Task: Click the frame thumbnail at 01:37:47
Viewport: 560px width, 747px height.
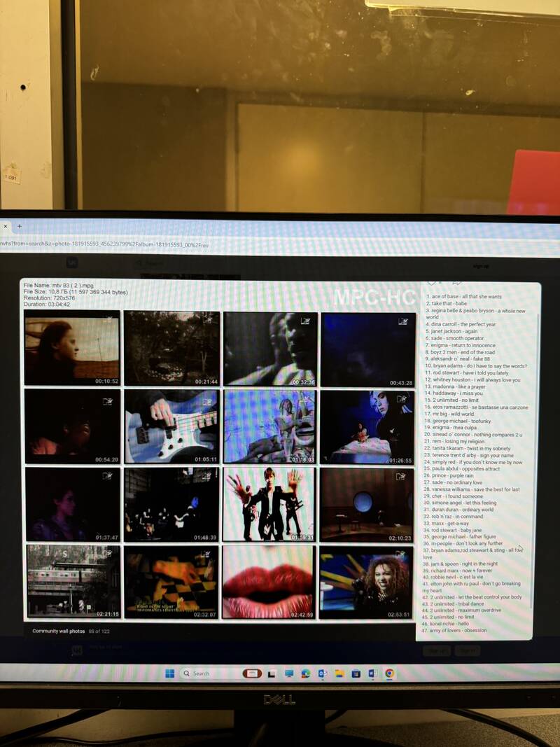Action: point(73,505)
